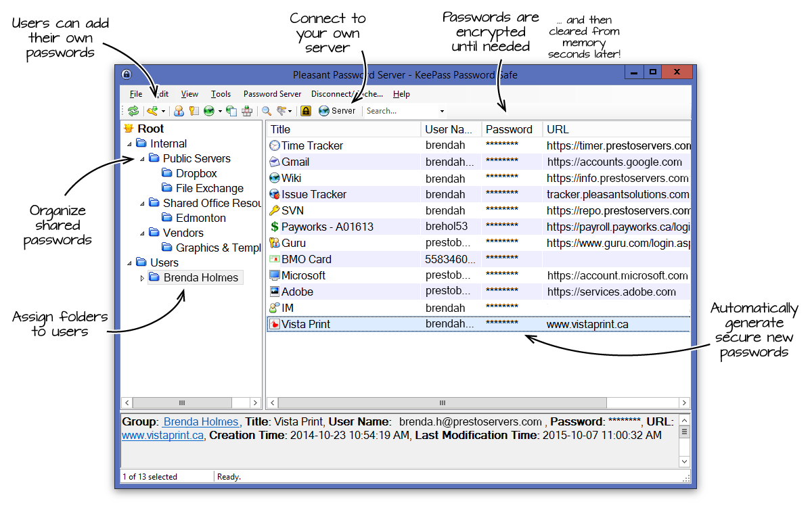Click the icon beside Issue Tracker entry
This screenshot has height=508, width=812.
274,194
